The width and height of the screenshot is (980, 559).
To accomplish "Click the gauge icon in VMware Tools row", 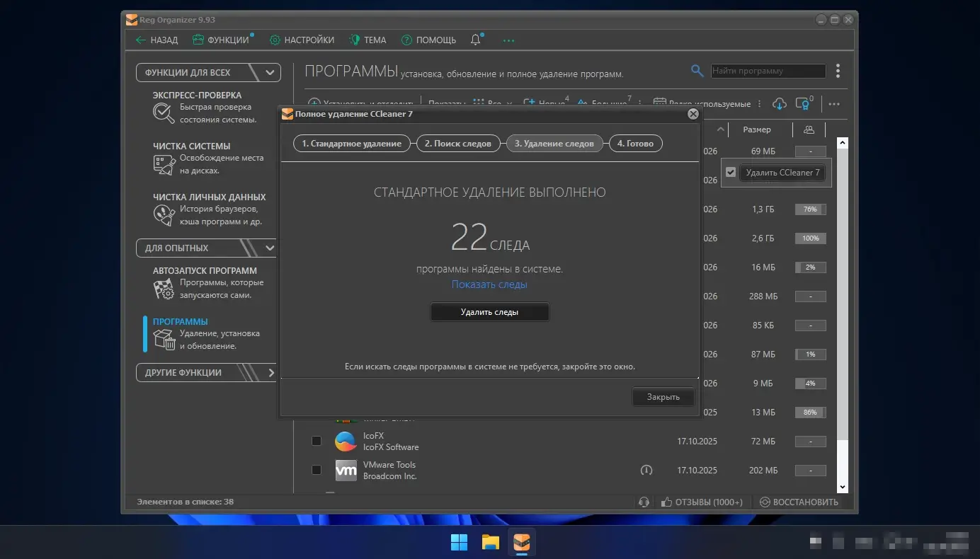I will pos(646,470).
